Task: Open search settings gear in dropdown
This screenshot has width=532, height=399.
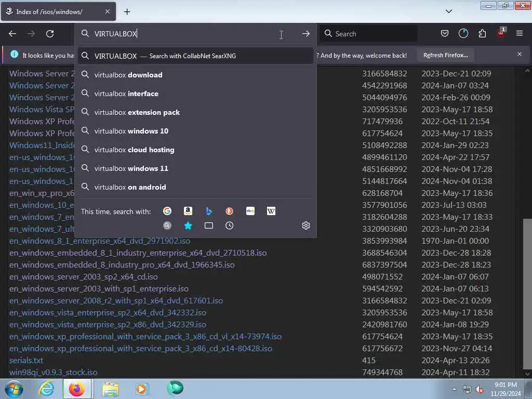Action: click(305, 225)
